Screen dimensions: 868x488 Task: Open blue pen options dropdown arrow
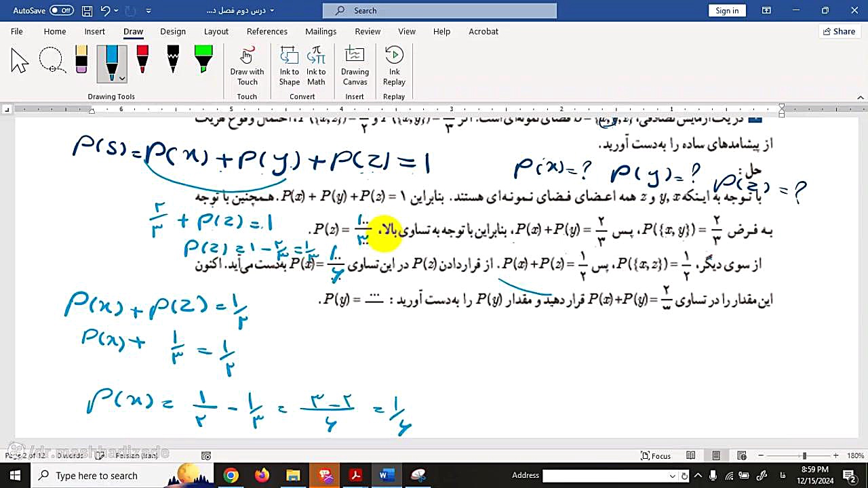[x=122, y=78]
